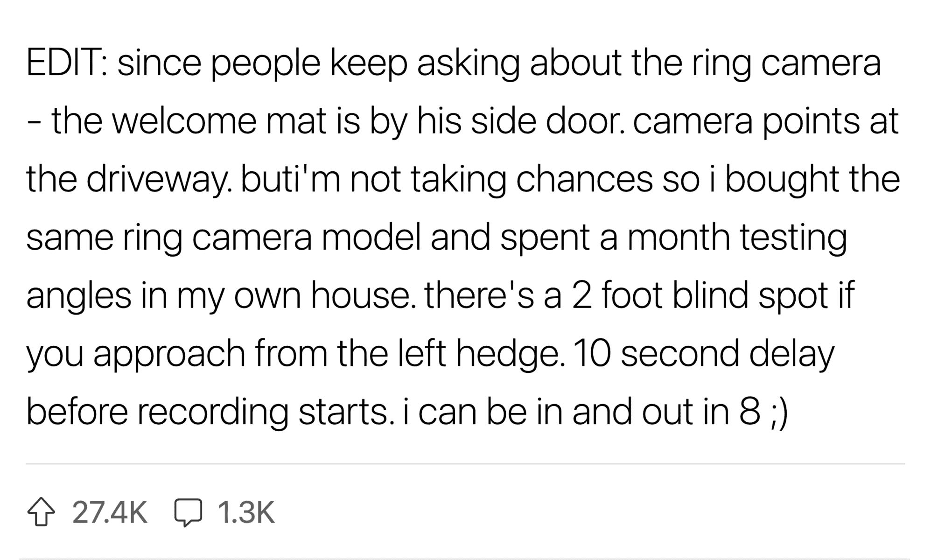Open comments via speech bubble icon
Viewport: 931px width, 560px height.
(x=188, y=512)
